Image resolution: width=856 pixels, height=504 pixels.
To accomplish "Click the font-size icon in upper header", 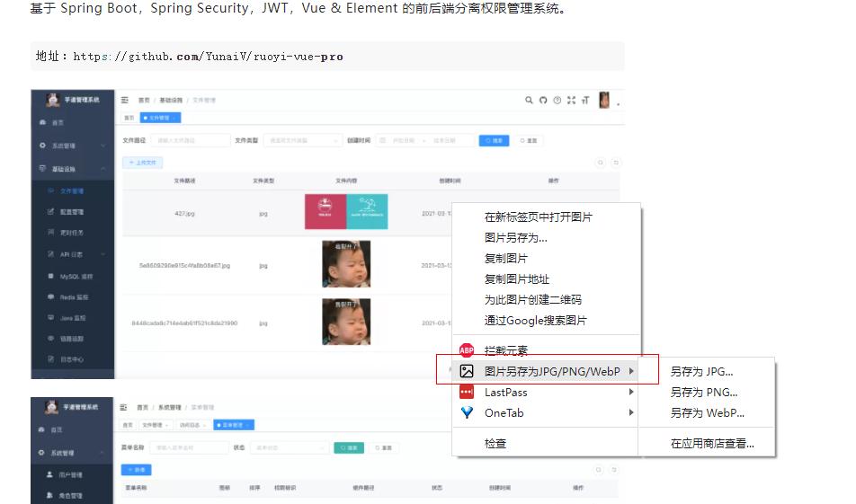I will click(585, 101).
